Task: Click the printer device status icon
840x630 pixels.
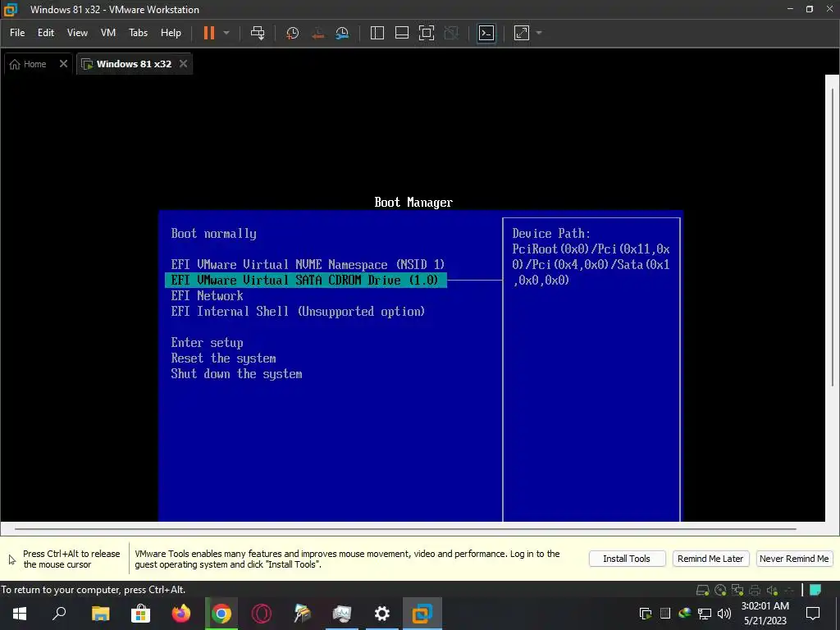Action: pyautogui.click(x=755, y=591)
